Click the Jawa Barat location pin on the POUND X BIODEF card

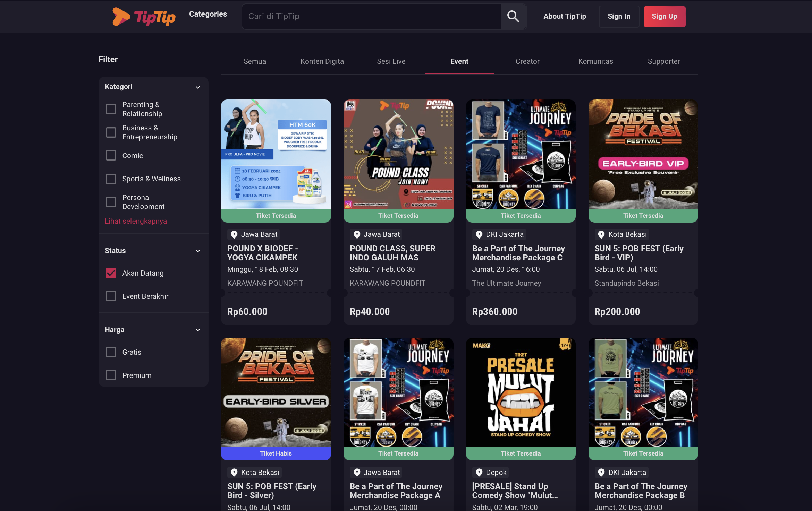234,234
